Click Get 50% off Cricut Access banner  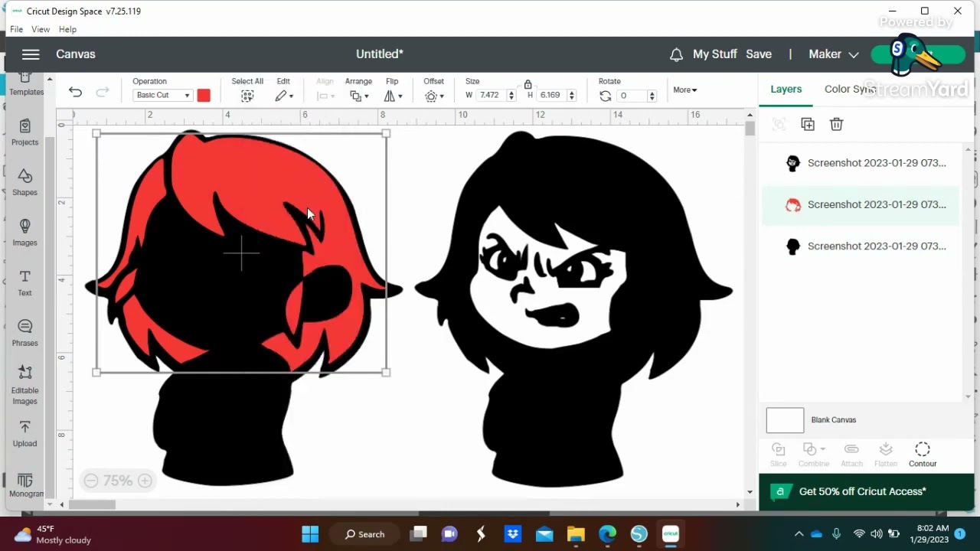click(866, 491)
